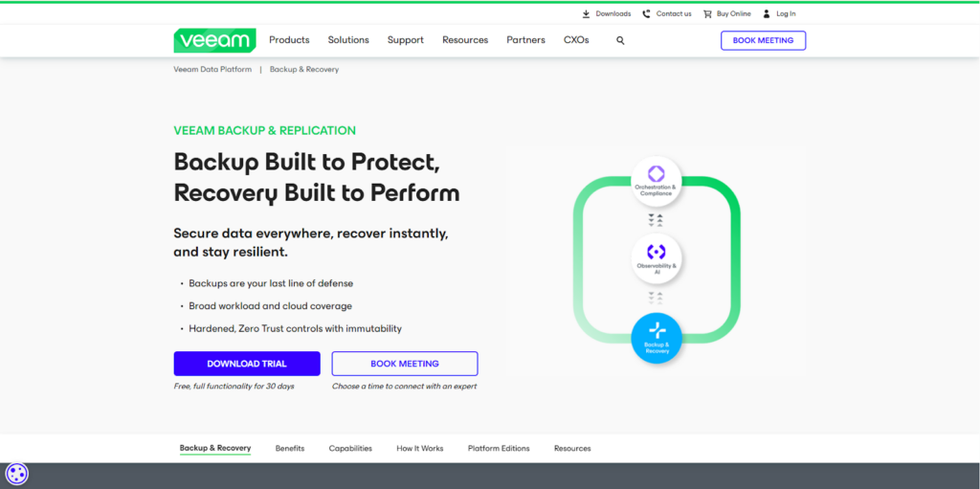Open the Partners menu

(525, 40)
